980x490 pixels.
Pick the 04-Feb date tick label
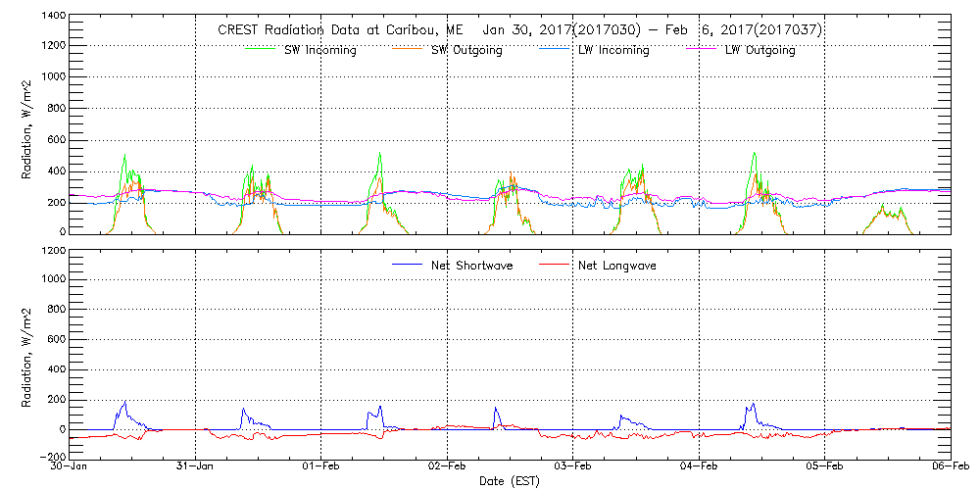(x=699, y=466)
